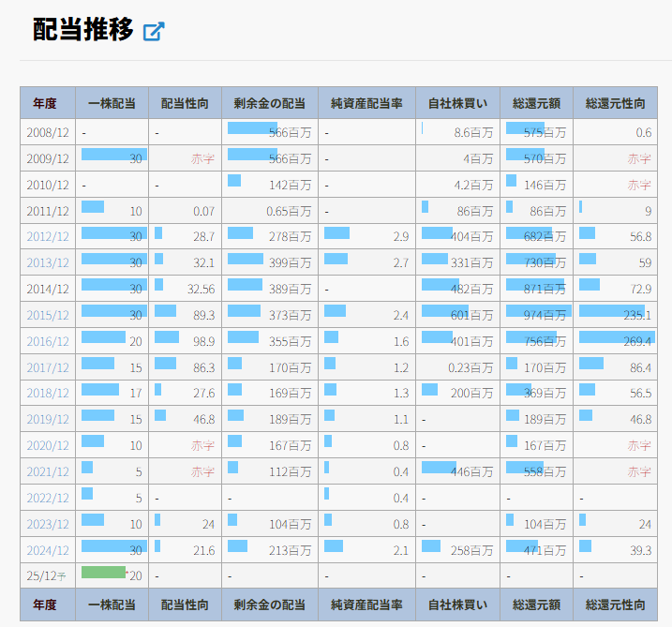Click the 974百万 total return amount cell
The image size is (672, 627).
[x=536, y=316]
